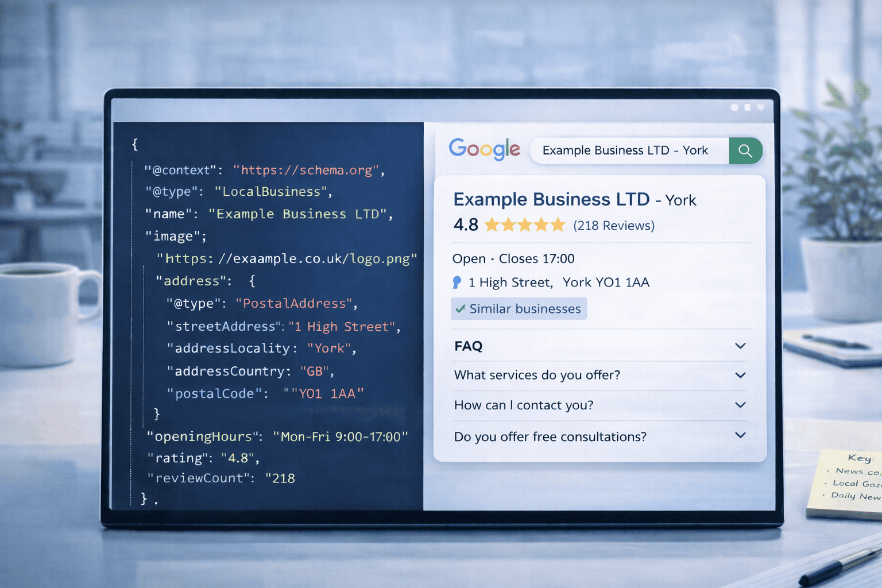Click the "PostalAddress" value in code
The width and height of the screenshot is (882, 588).
click(294, 303)
